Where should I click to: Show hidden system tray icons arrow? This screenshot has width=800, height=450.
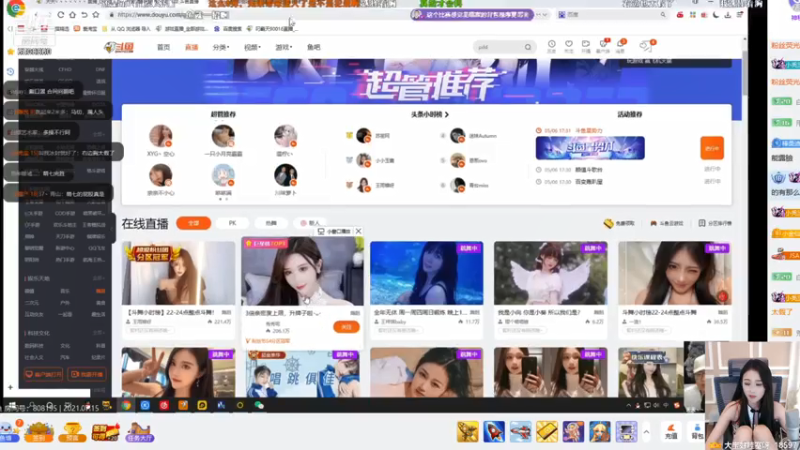[629, 405]
